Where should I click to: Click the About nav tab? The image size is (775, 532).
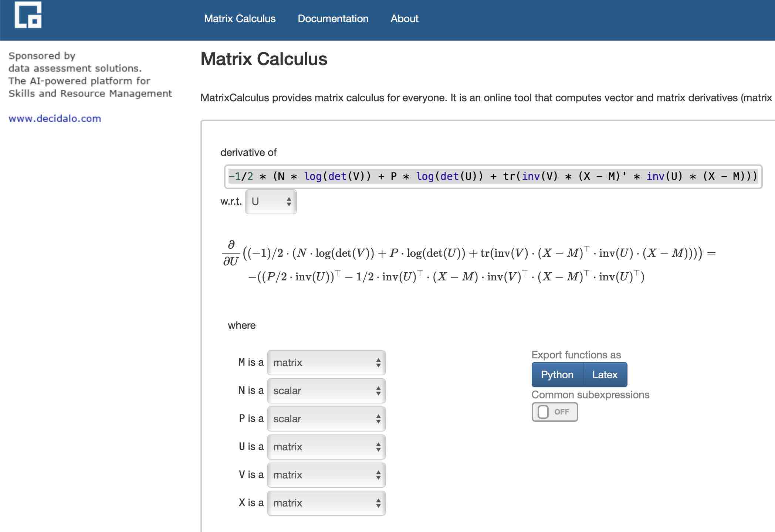pyautogui.click(x=405, y=18)
